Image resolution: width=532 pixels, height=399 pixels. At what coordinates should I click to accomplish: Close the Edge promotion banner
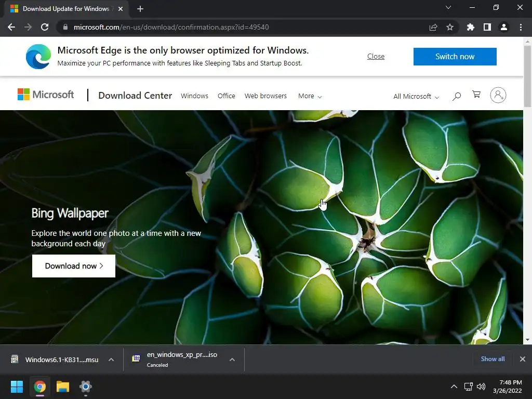[376, 56]
